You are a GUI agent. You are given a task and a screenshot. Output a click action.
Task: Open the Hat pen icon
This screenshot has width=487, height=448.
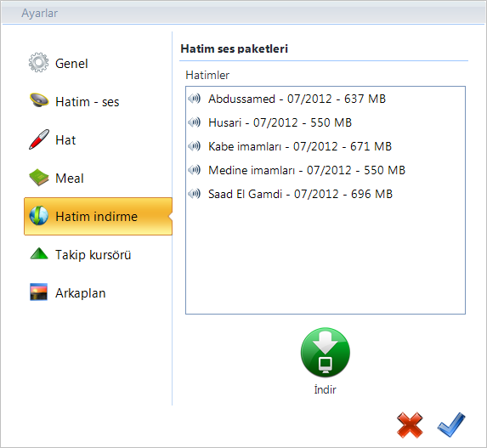[39, 139]
